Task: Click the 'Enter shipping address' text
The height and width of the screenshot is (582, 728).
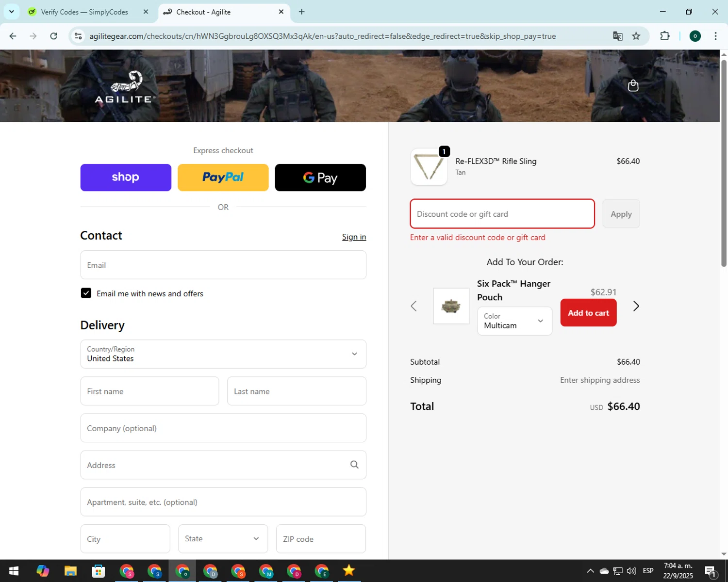Action: (x=600, y=380)
